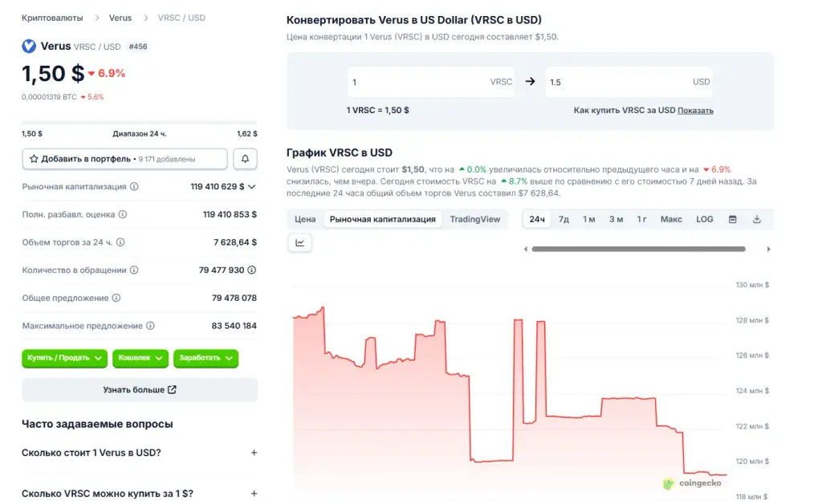The width and height of the screenshot is (822, 504).
Task: Switch to the TradingView tab
Action: click(x=475, y=219)
